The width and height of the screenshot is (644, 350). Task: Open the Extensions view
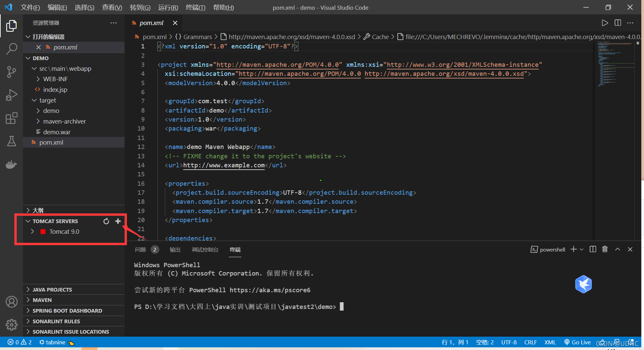[12, 118]
